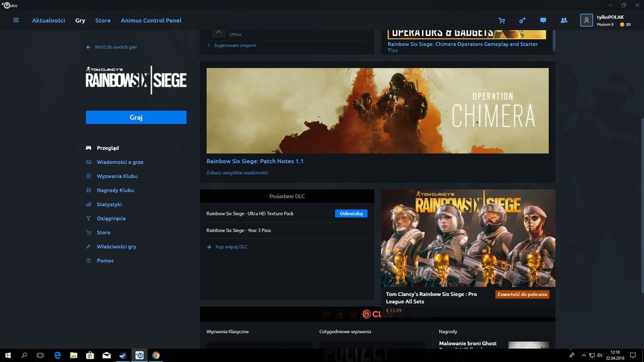Click the target icon beside Wyzwania Klubu
The image size is (644, 362).
click(x=88, y=176)
